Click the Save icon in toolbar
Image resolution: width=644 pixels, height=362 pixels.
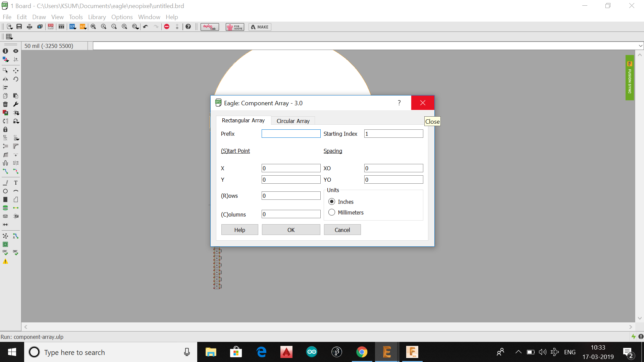coord(19,27)
